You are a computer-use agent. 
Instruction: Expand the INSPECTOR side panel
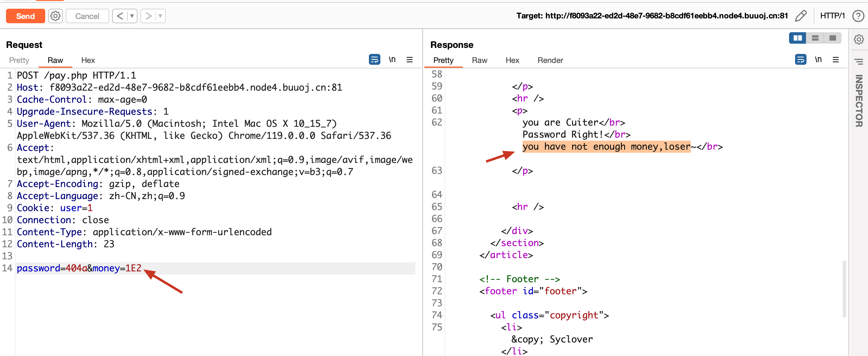(x=859, y=101)
